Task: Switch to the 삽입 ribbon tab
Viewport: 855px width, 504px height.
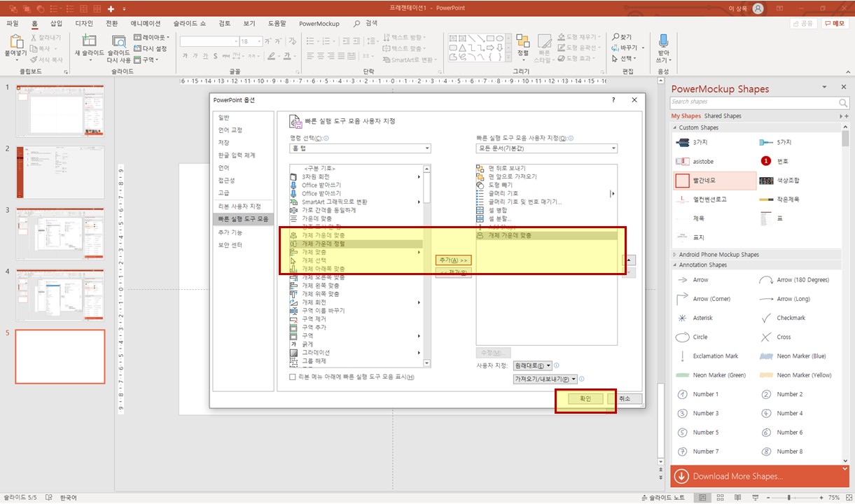Action: [x=56, y=23]
